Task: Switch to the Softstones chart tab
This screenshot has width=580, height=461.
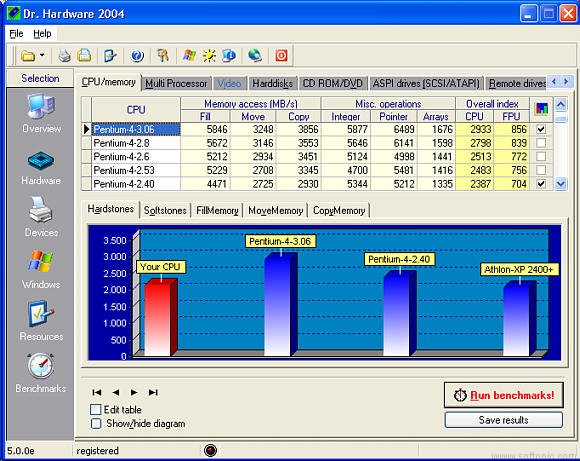Action: click(x=165, y=211)
